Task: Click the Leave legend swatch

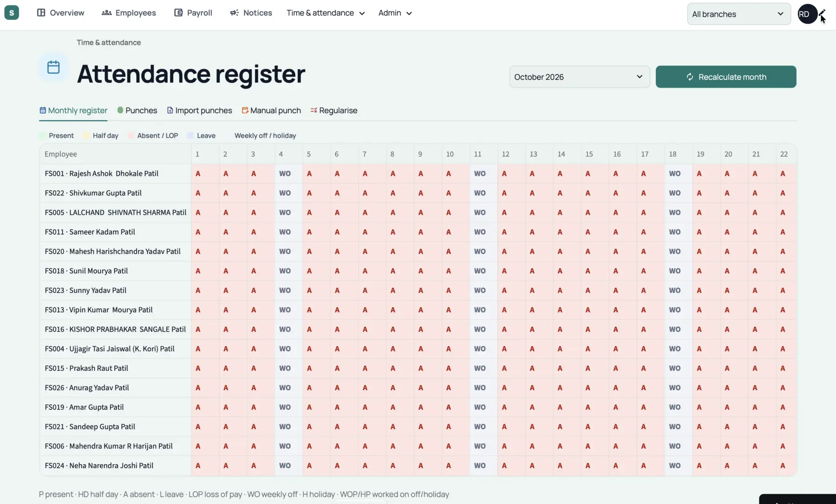Action: [x=190, y=136]
